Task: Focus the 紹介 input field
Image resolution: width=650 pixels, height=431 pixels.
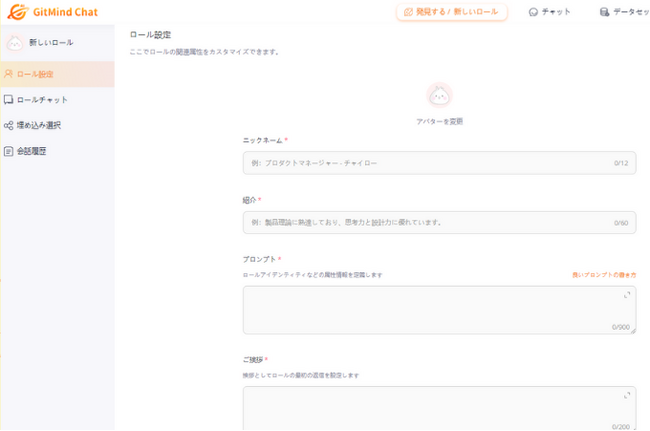Action: click(439, 223)
